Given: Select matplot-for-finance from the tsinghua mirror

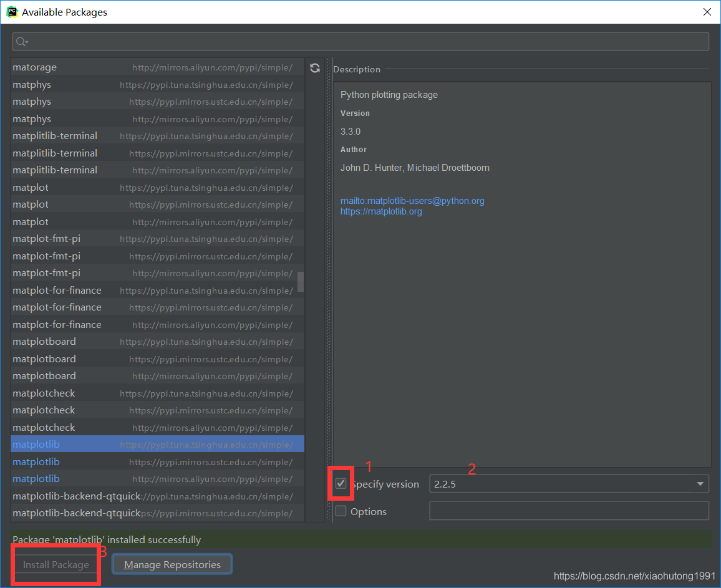Looking at the screenshot, I should click(157, 290).
